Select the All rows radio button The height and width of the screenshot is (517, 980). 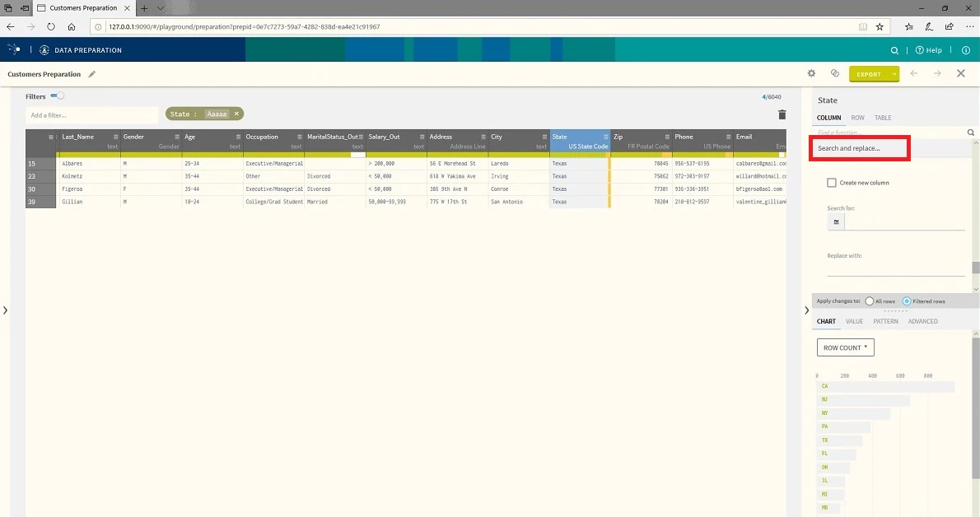click(869, 301)
